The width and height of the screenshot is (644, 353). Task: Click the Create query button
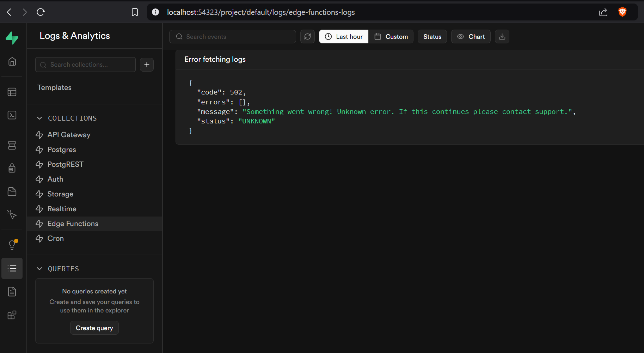tap(94, 328)
